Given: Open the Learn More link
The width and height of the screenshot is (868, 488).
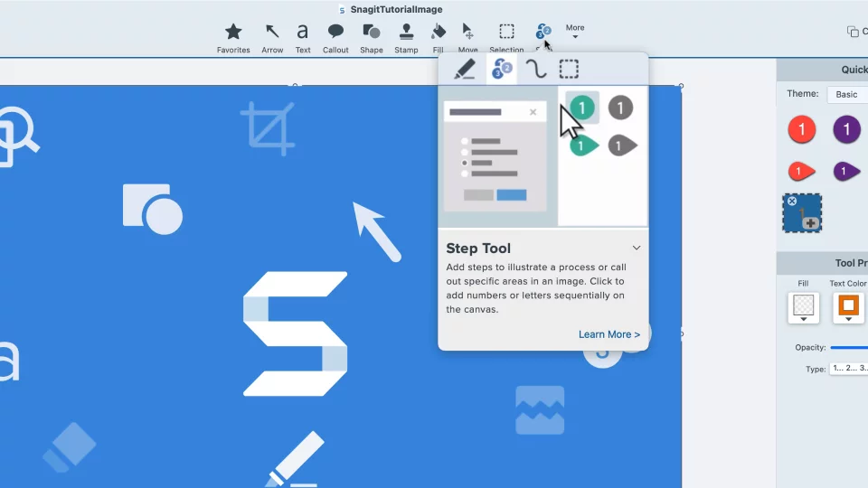Looking at the screenshot, I should [x=609, y=334].
